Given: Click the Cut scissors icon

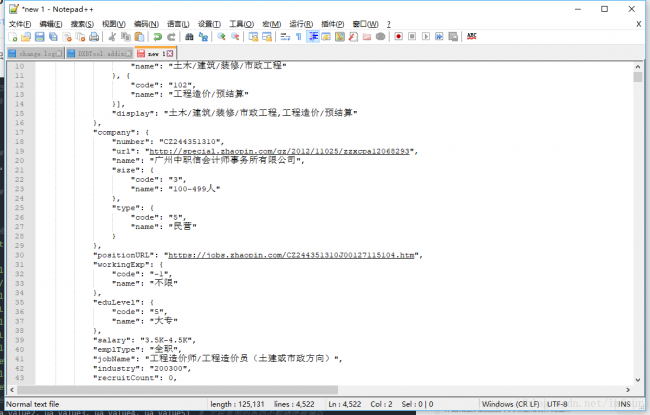Looking at the screenshot, I should point(112,36).
